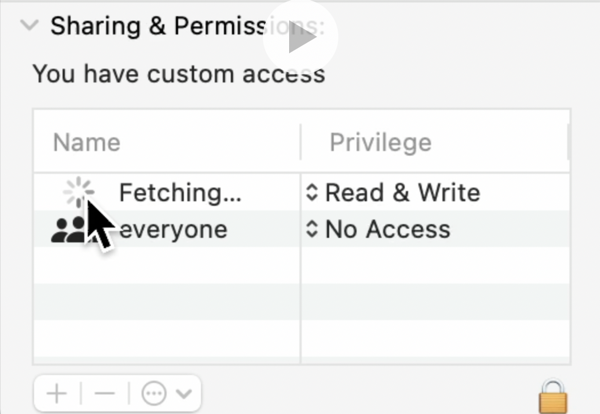Click the minus icon to remove a user
The image size is (600, 414).
[105, 393]
